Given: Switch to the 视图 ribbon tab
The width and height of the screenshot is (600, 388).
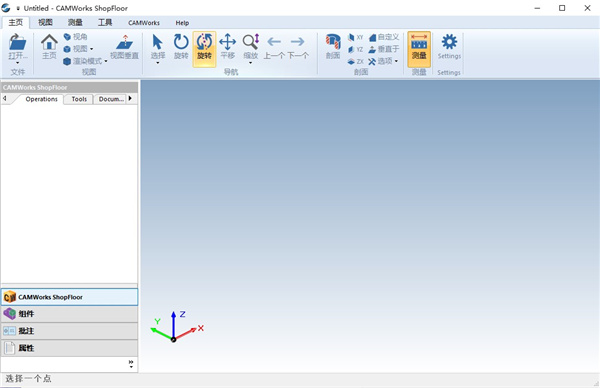Looking at the screenshot, I should pyautogui.click(x=45, y=23).
